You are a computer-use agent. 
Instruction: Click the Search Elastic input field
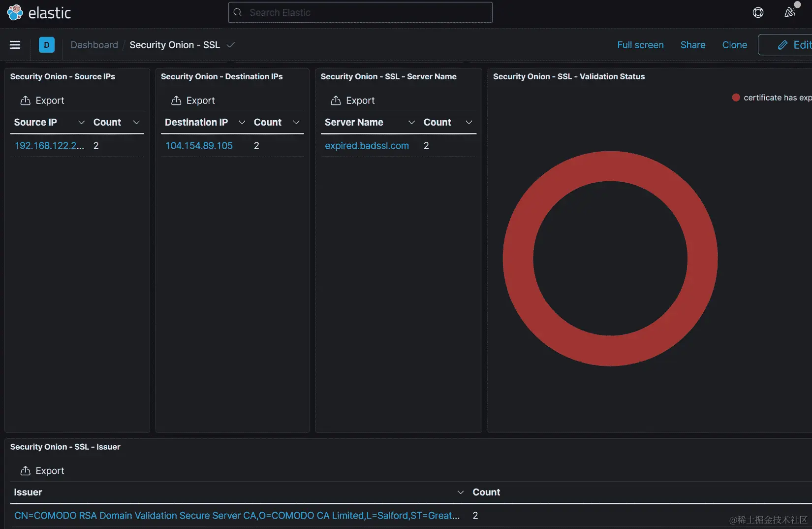(360, 12)
